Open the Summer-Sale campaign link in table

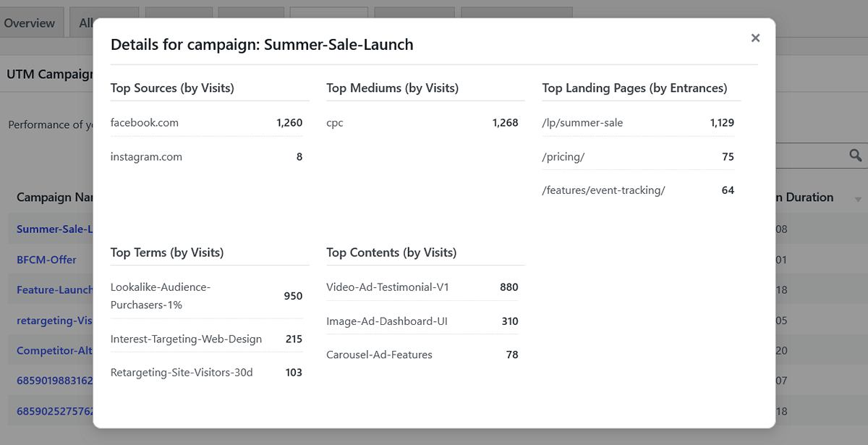pyautogui.click(x=55, y=229)
